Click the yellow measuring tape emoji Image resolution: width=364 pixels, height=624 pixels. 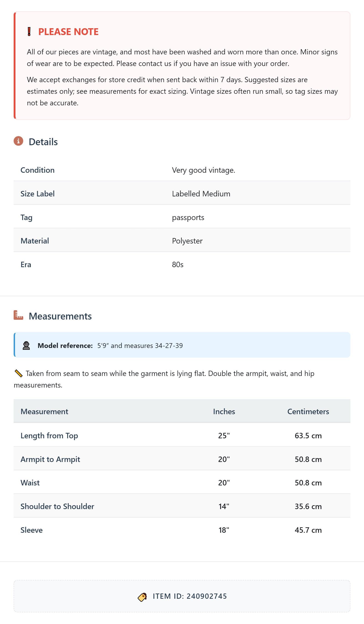coord(19,373)
